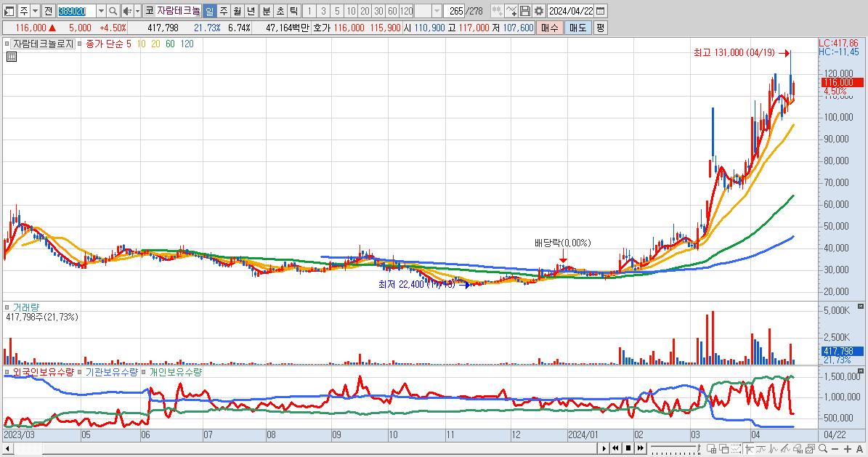
Task: Click the 종가 단순 5 moving average label
Action: pyautogui.click(x=108, y=44)
